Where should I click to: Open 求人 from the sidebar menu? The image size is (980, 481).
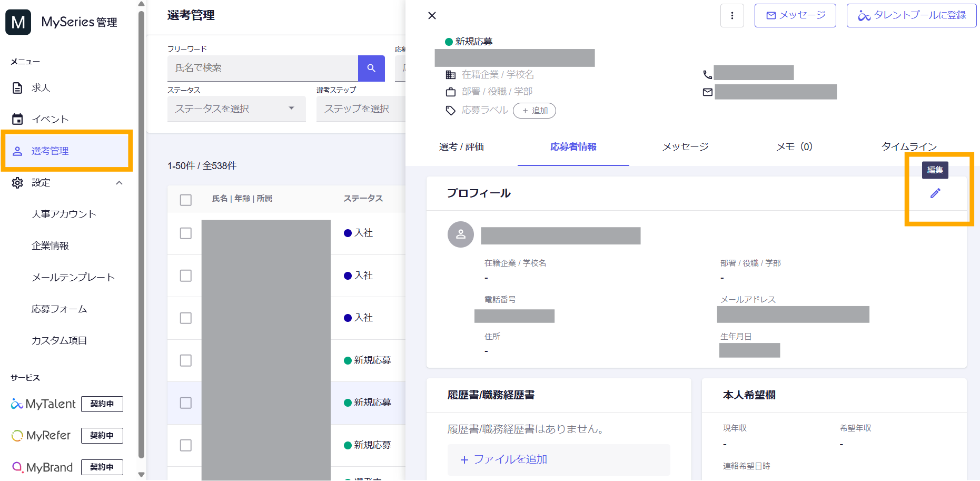[x=41, y=88]
